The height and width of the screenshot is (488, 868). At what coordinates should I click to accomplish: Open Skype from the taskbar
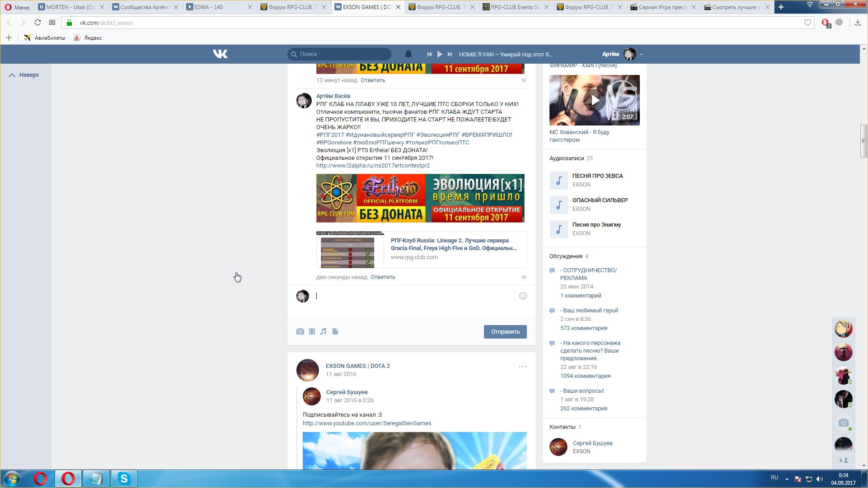(124, 479)
